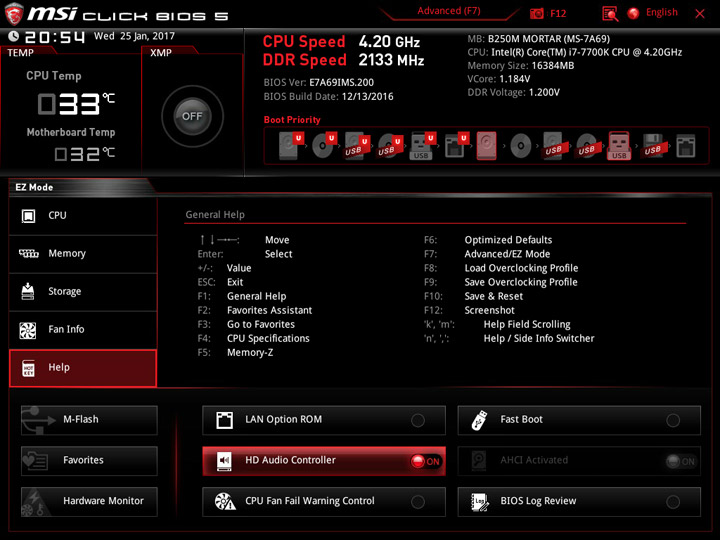Image resolution: width=720 pixels, height=540 pixels.
Task: Switch to Advanced (F7) mode
Action: [x=449, y=11]
